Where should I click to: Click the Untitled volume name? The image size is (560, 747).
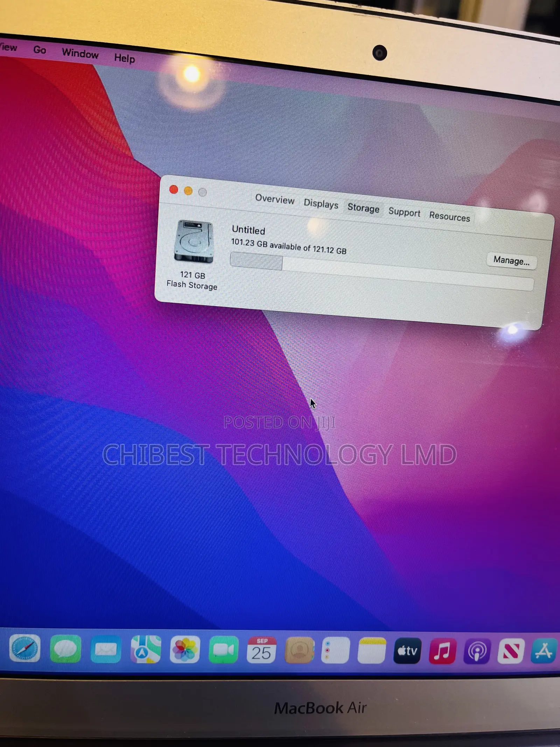click(248, 230)
